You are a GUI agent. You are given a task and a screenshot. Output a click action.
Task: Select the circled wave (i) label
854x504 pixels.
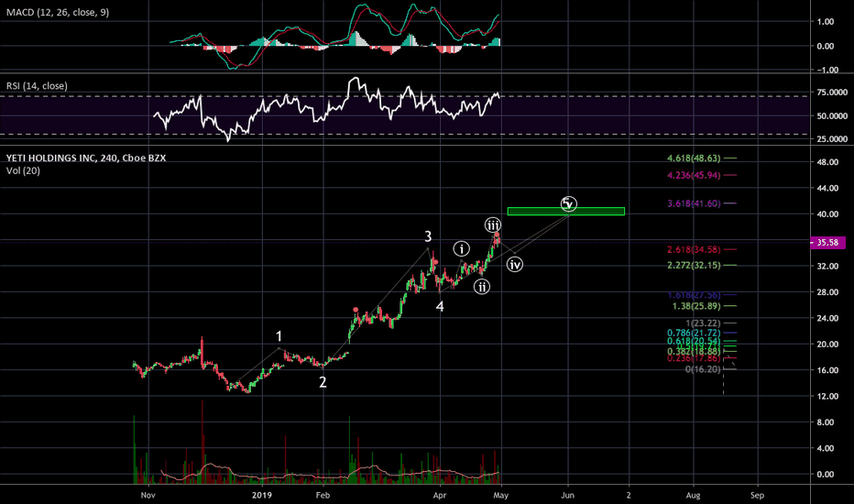click(461, 249)
